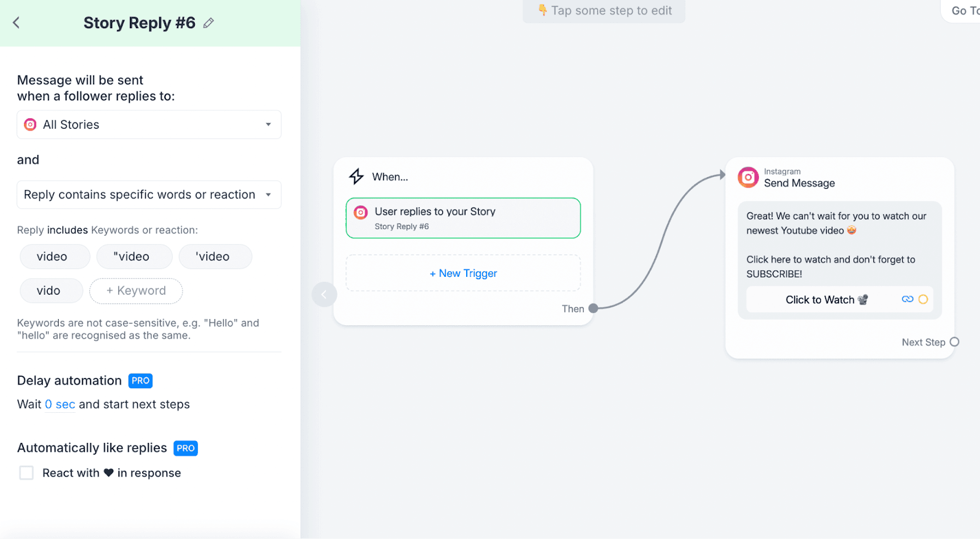
Task: Collapse the sidebar with the round chevron
Action: [x=324, y=295]
